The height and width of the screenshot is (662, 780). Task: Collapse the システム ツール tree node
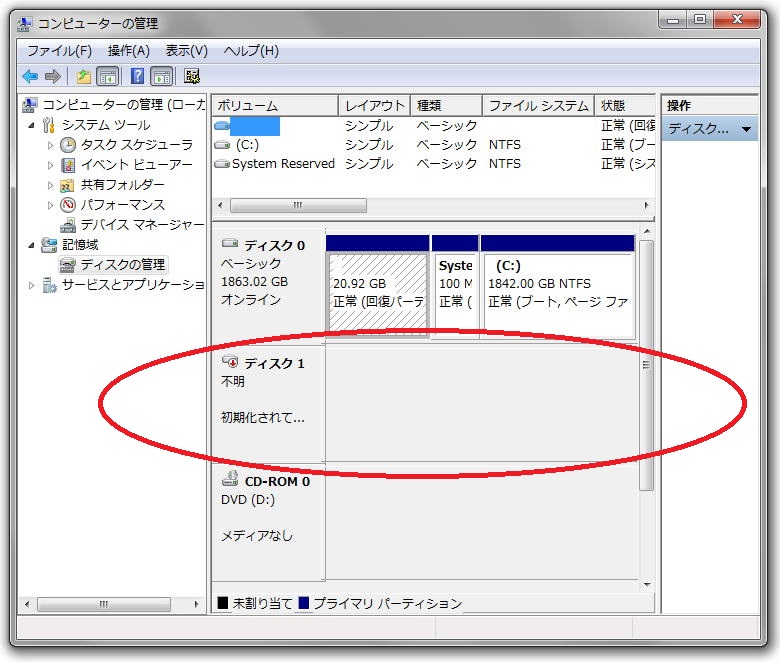[x=31, y=125]
